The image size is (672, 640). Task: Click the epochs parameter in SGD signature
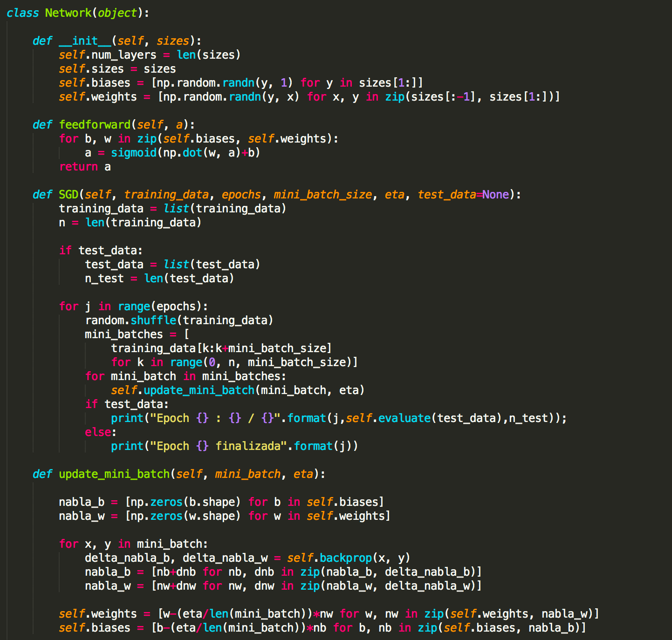pyautogui.click(x=241, y=195)
